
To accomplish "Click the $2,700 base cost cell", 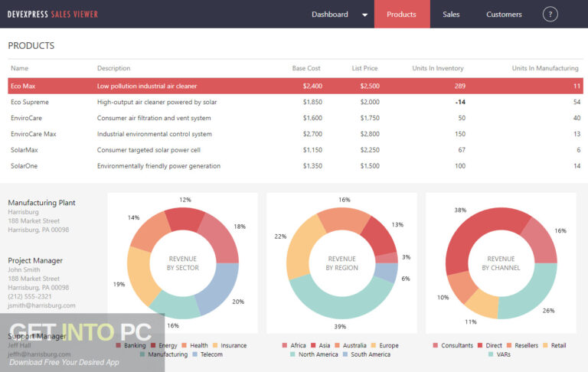I will 312,134.
